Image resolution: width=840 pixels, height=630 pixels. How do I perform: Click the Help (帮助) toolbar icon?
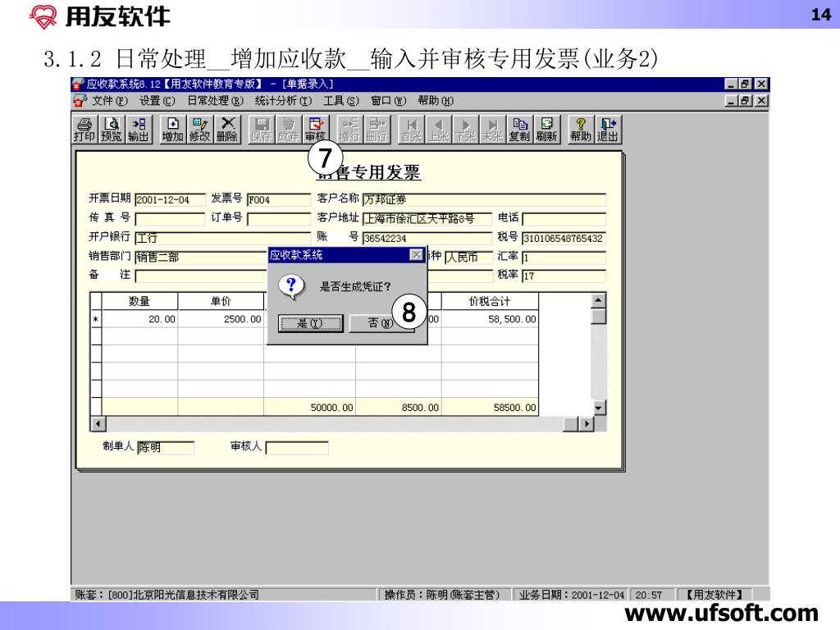581,130
